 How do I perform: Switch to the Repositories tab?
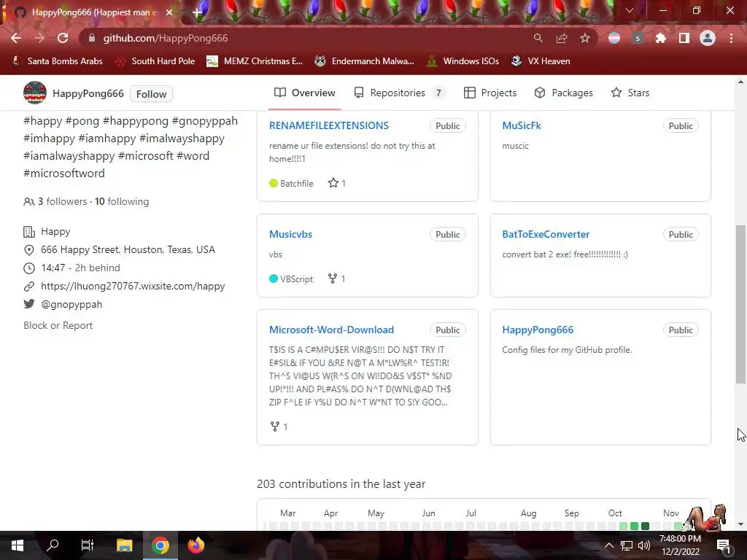click(x=399, y=93)
